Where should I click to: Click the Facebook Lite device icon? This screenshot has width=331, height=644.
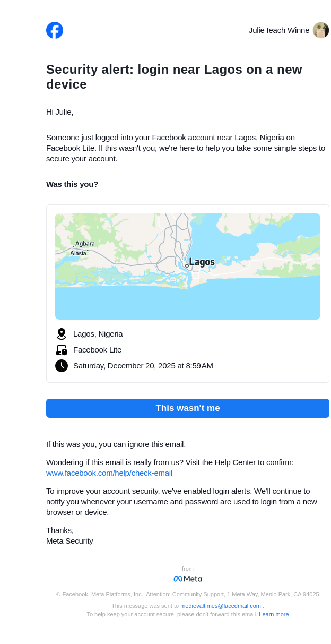[x=62, y=350]
